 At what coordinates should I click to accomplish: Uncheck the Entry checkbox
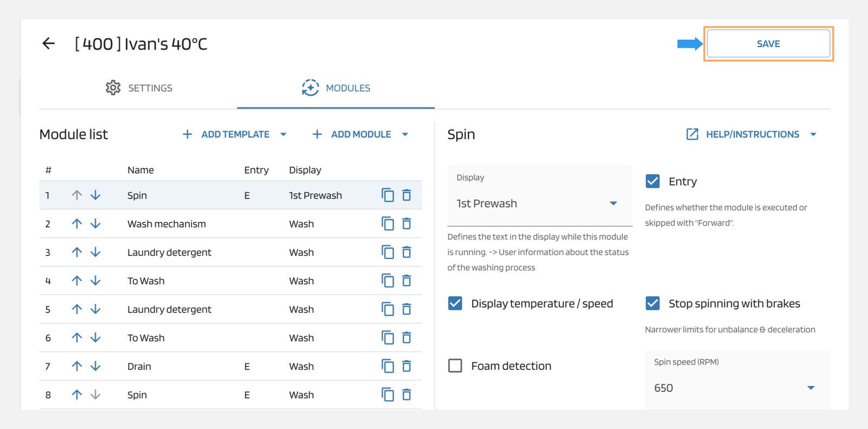(653, 181)
